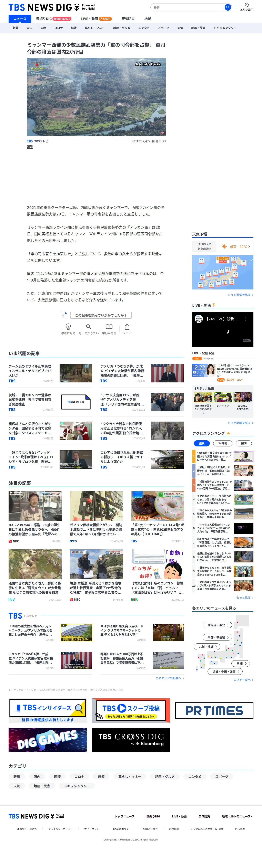
Task: Open the お問い合わせ footer link
Action: pyautogui.click(x=150, y=829)
